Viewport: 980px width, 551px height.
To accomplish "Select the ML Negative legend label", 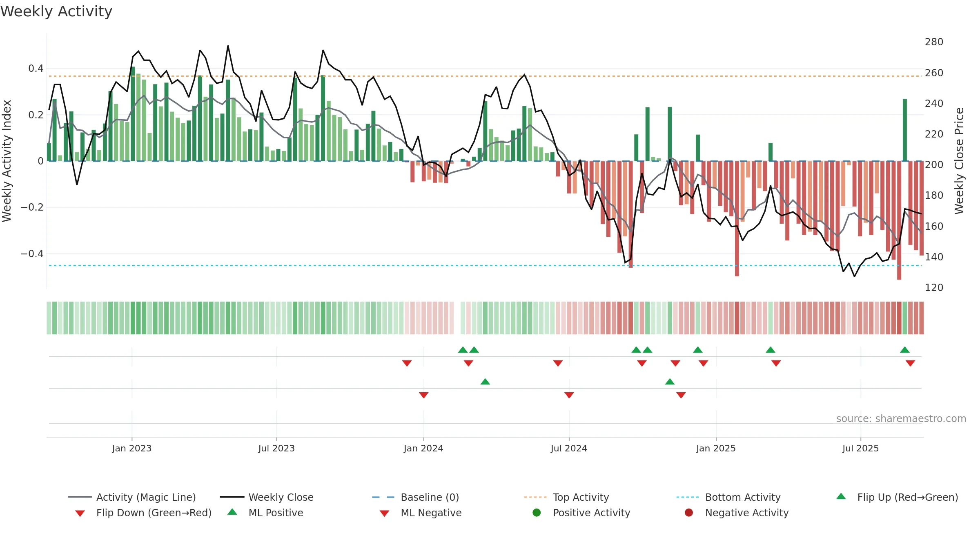I will click(x=431, y=513).
